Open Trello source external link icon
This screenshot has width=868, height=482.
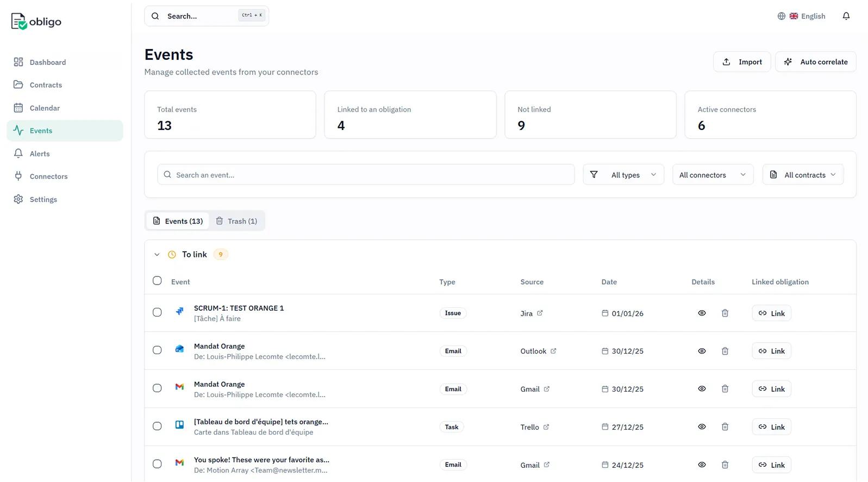[x=546, y=427]
